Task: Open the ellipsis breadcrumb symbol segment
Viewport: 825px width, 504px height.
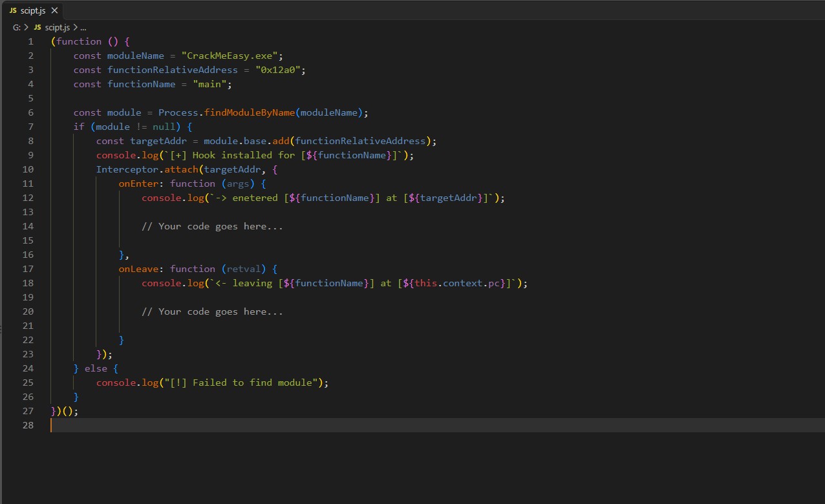Action: click(83, 27)
